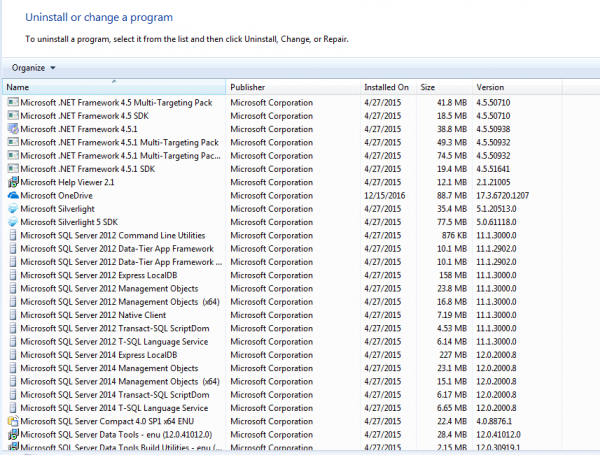Select SQL Server 2012 Command Line Utilities name
The width and height of the screenshot is (600, 455).
click(x=113, y=235)
